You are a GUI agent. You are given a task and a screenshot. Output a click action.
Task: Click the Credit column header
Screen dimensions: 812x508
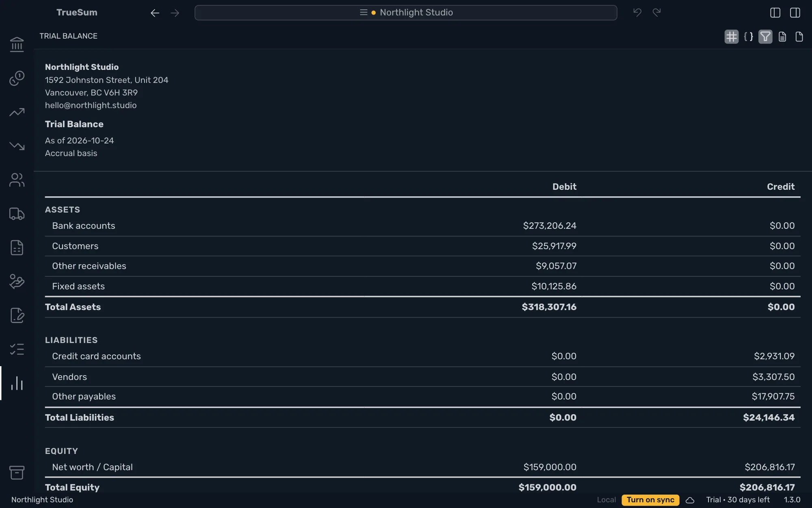point(780,187)
